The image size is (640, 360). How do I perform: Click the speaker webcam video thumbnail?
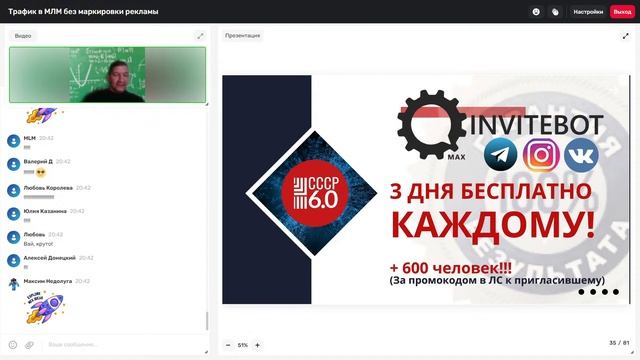tap(108, 75)
